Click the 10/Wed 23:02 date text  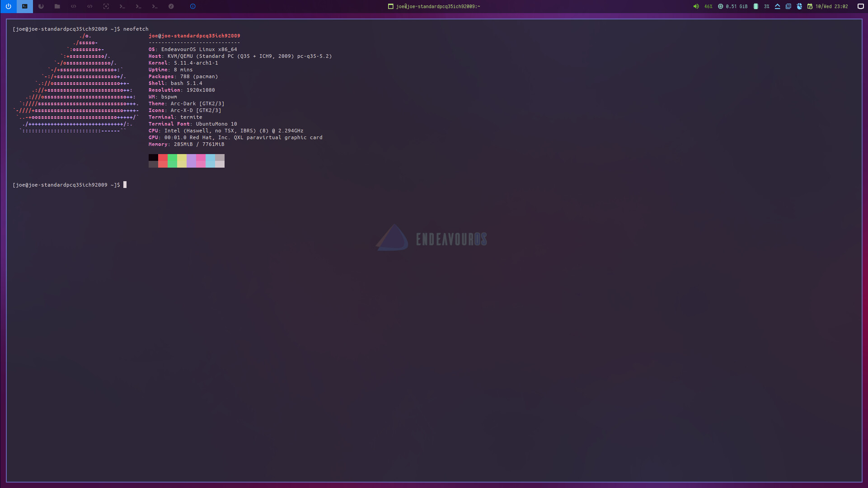point(832,7)
